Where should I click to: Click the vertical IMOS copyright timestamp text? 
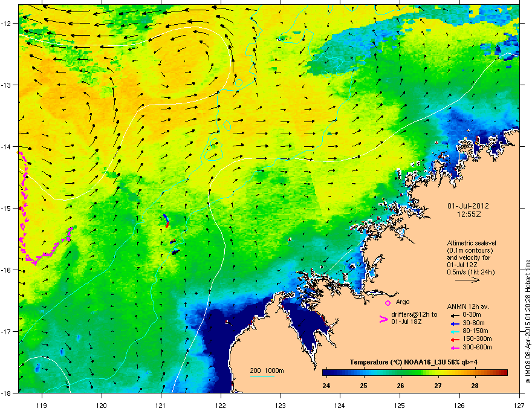[528, 322]
